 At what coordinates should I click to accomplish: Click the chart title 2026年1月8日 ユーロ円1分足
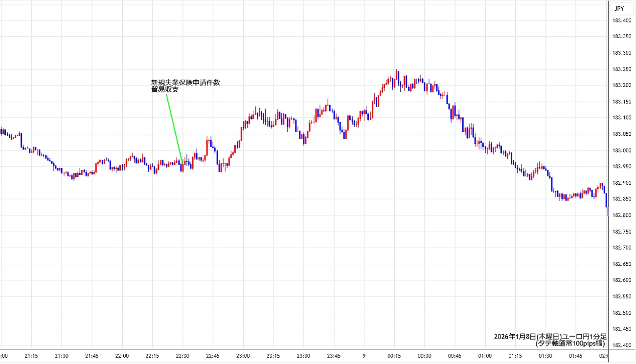[550, 337]
